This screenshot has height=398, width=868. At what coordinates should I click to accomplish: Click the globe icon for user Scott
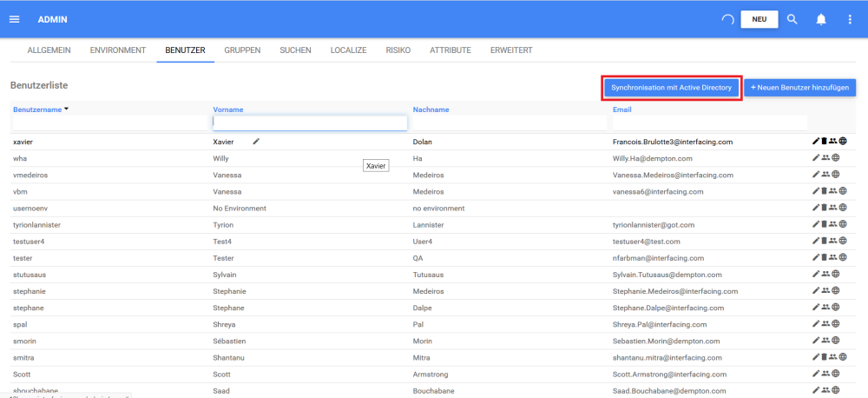click(835, 374)
